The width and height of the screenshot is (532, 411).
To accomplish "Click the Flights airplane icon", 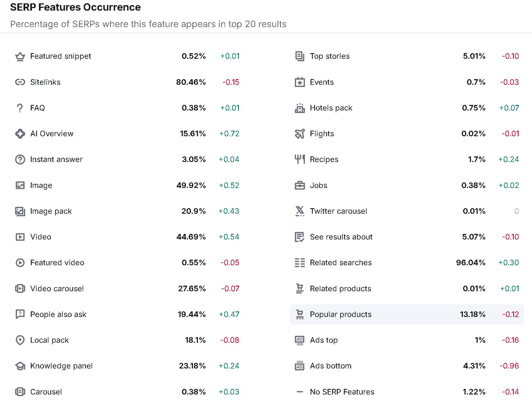I will [300, 134].
